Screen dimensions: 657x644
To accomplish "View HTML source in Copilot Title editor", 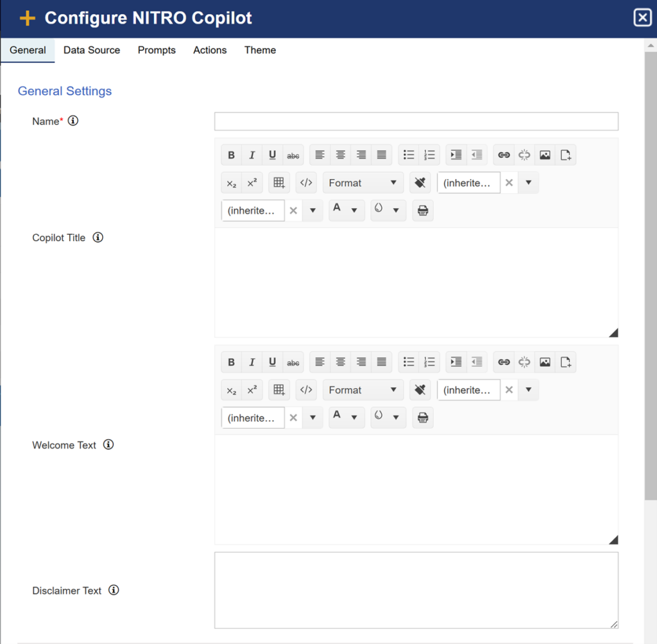I will click(306, 183).
